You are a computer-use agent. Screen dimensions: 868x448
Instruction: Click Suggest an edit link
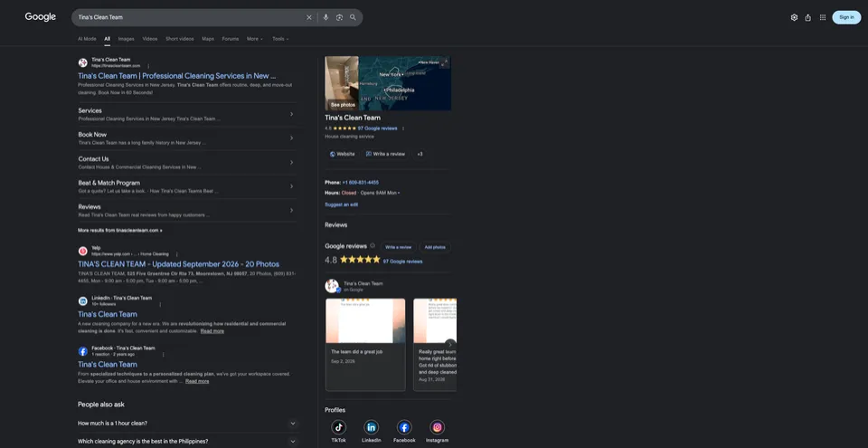point(342,205)
